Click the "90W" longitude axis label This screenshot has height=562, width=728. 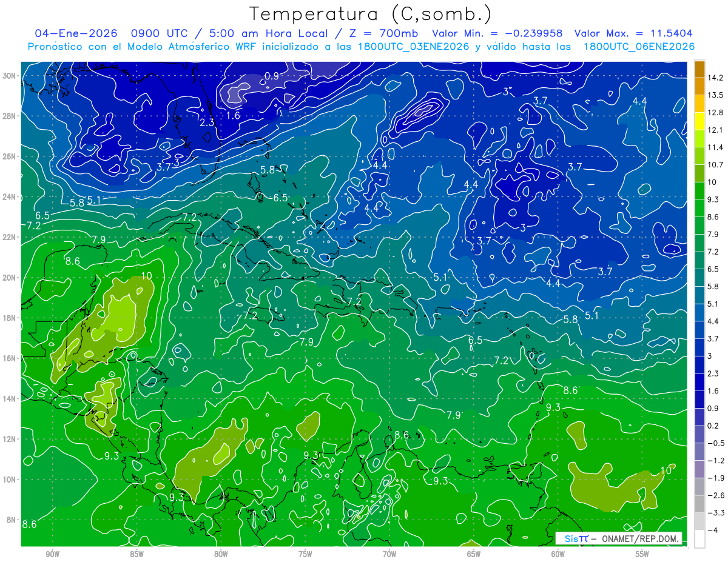[52, 554]
